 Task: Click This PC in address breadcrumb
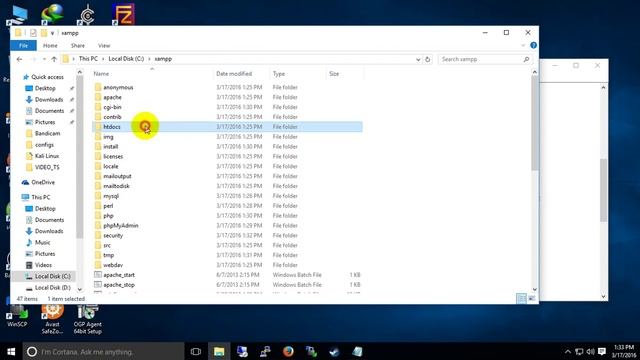click(88, 59)
